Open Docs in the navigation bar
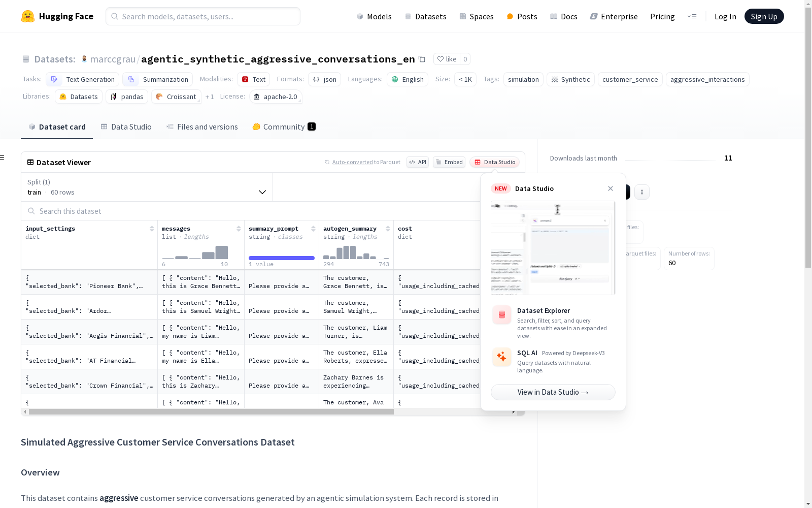Screen dimensions: 812x508 [564, 16]
